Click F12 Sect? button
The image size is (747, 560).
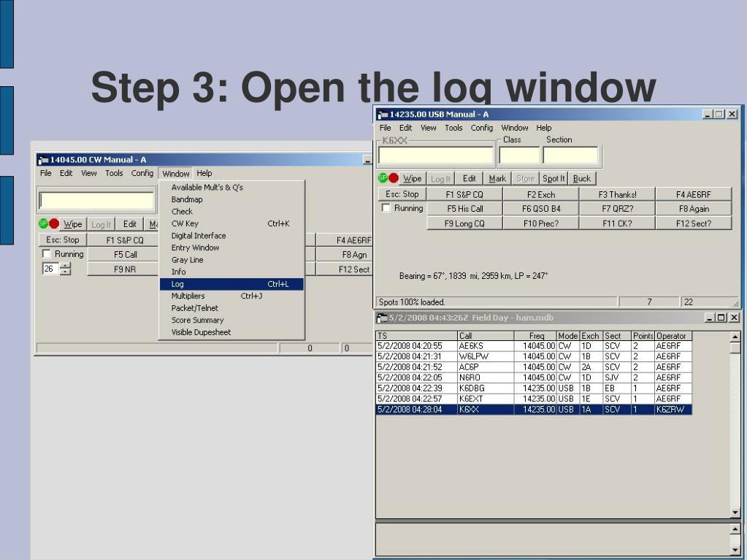pos(694,223)
